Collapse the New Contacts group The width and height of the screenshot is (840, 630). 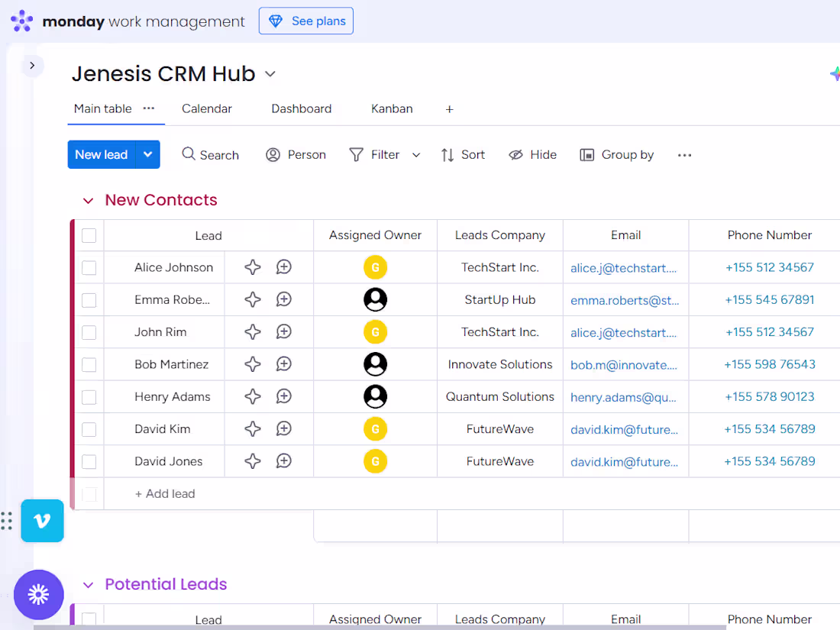pyautogui.click(x=88, y=199)
